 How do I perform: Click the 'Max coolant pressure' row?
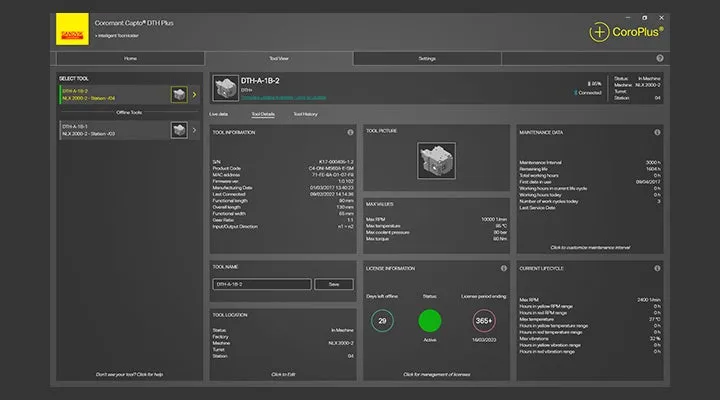point(436,232)
